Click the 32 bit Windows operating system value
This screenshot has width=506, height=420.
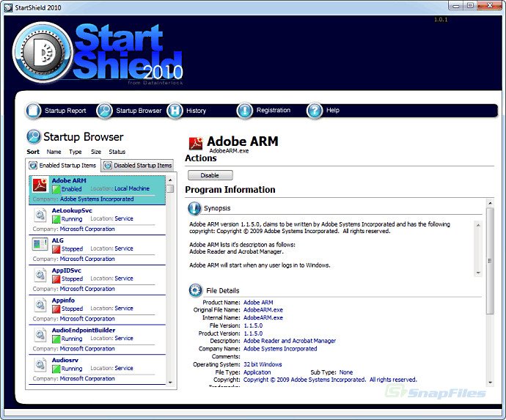tap(263, 364)
